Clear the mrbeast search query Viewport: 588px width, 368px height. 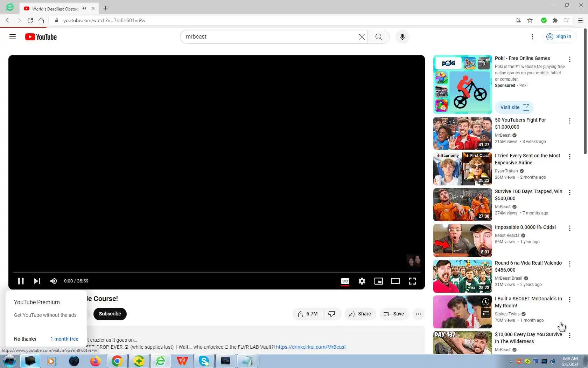362,37
